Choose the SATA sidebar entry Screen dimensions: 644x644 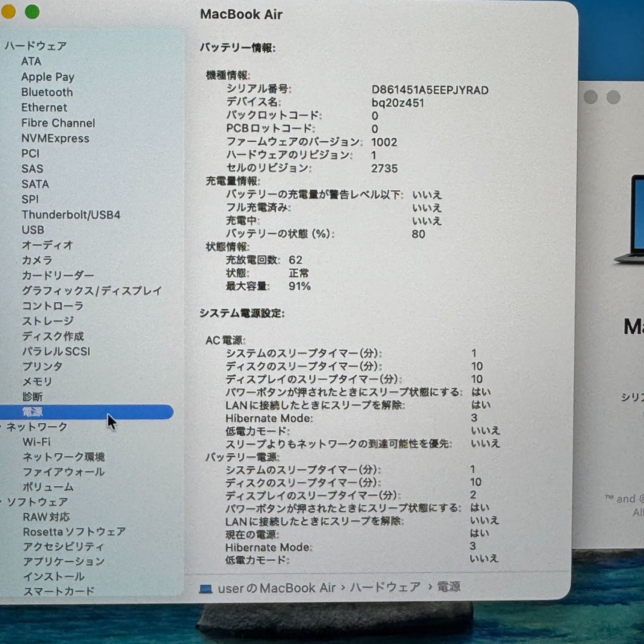coord(35,184)
